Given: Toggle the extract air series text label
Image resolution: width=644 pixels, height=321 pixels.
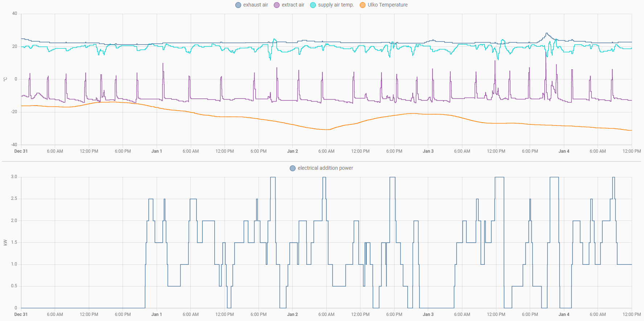Looking at the screenshot, I should pyautogui.click(x=293, y=5).
